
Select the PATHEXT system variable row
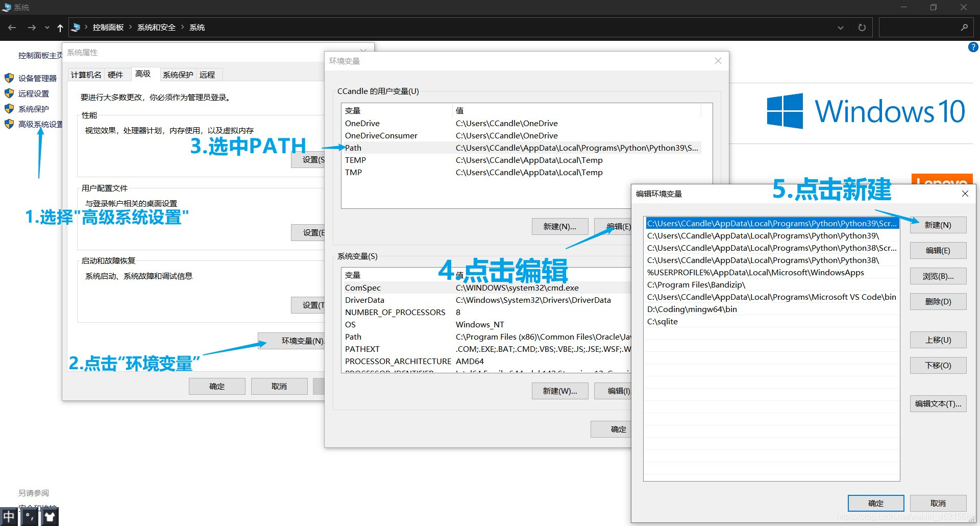(486, 349)
